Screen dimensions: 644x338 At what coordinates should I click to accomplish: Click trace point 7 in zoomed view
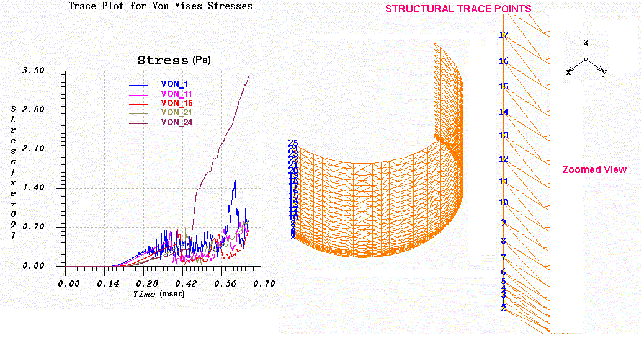coord(504,258)
